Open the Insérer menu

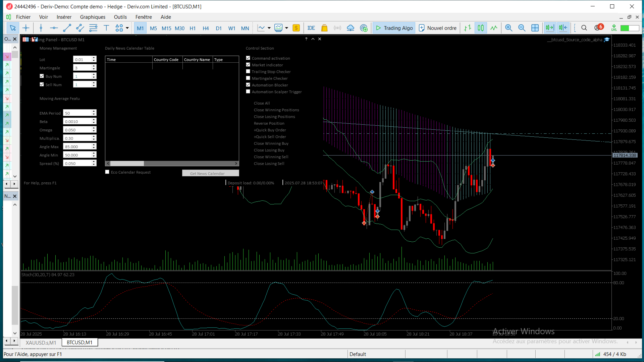(64, 17)
